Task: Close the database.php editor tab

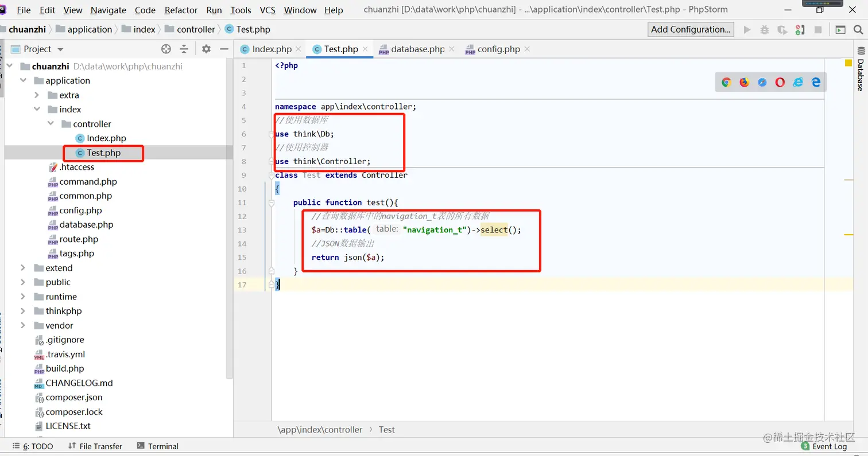Action: pos(451,49)
